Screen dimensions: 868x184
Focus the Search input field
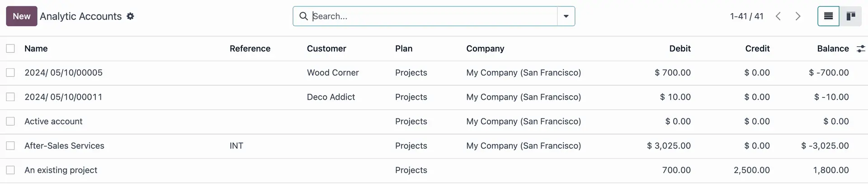pos(434,16)
